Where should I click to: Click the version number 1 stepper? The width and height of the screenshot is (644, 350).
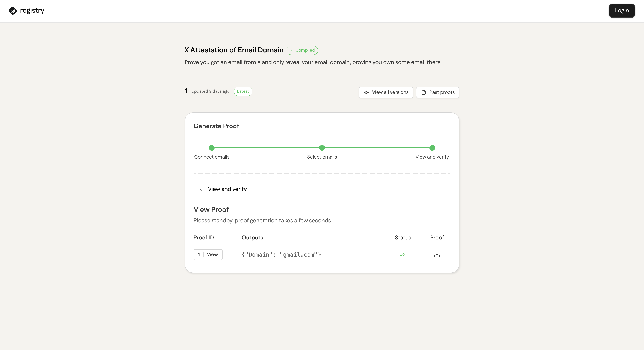(x=186, y=91)
